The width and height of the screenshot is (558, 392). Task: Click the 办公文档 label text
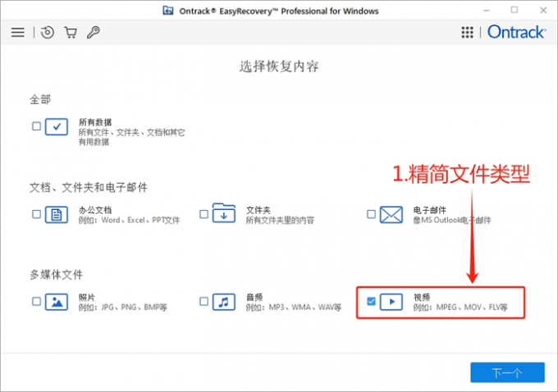[x=95, y=210]
